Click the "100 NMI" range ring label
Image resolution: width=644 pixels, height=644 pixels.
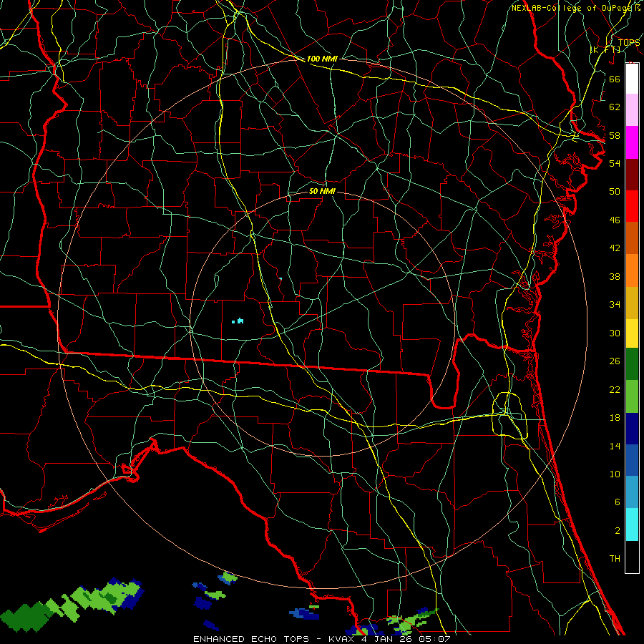click(x=322, y=59)
